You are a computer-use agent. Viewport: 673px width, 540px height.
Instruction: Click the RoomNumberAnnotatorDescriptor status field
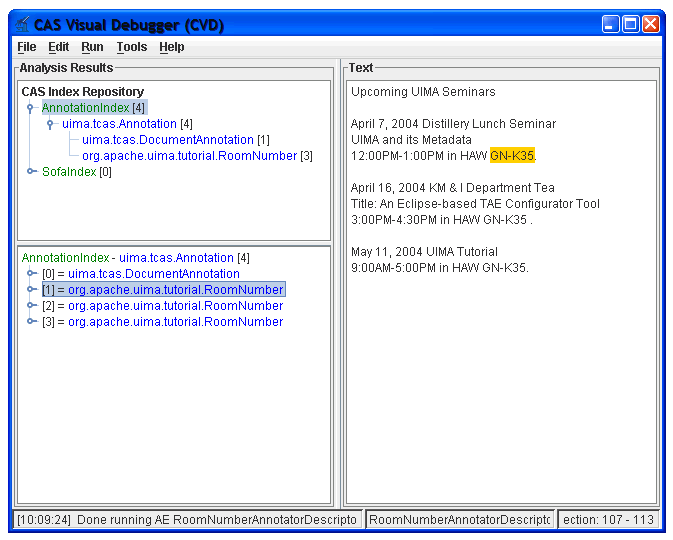point(460,520)
